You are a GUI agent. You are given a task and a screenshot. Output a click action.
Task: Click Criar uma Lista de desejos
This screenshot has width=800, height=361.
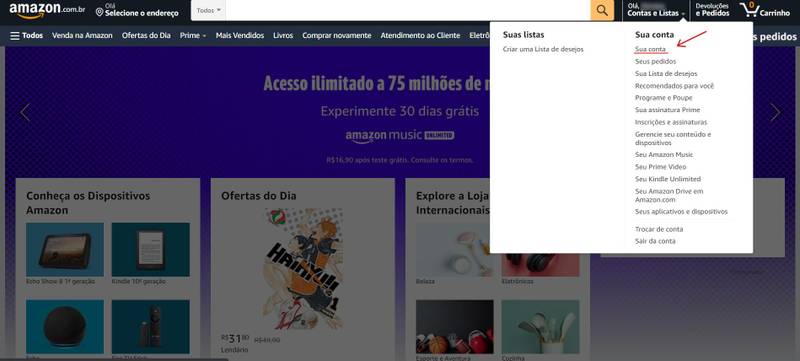coord(543,49)
